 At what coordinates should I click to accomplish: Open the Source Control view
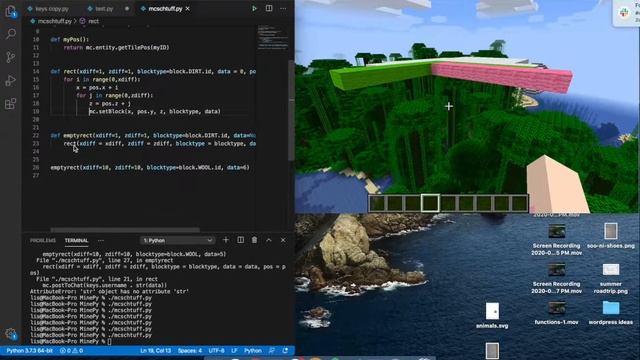coord(11,57)
